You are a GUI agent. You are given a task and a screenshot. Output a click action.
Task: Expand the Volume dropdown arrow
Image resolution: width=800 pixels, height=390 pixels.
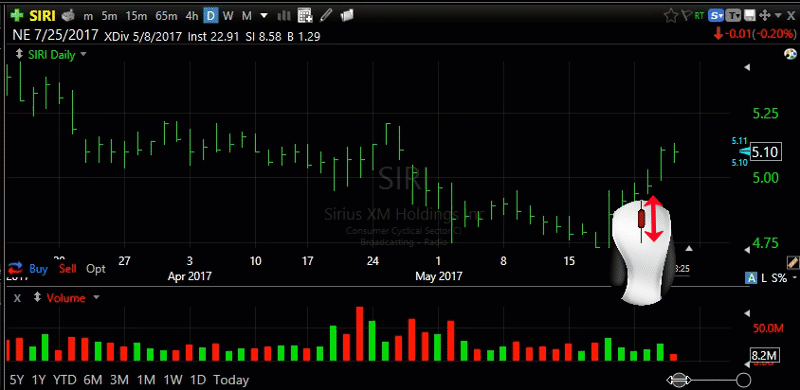point(96,297)
